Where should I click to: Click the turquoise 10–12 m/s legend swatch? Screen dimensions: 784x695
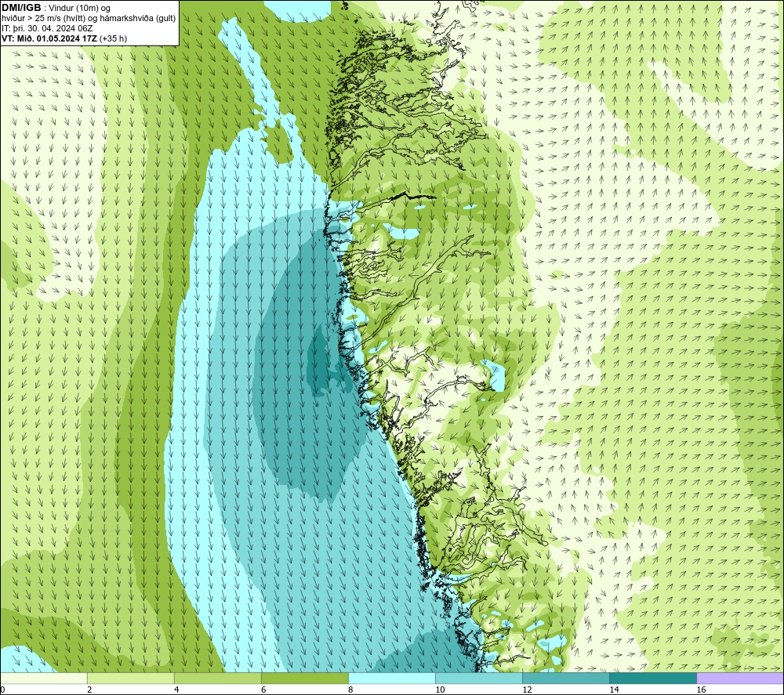pyautogui.click(x=479, y=678)
